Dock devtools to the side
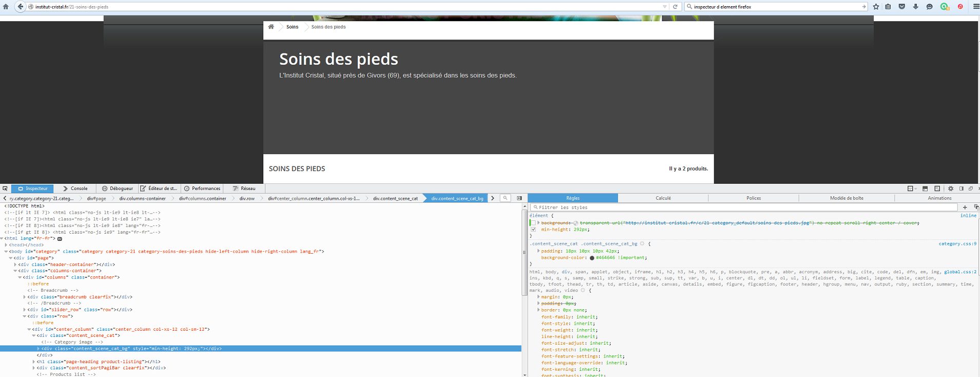This screenshot has height=377, width=980. [962, 188]
